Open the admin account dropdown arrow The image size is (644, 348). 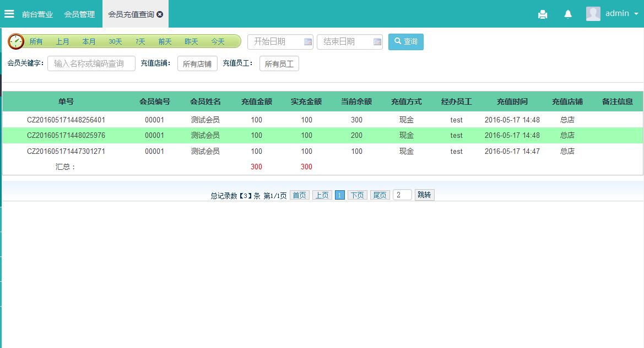click(635, 14)
